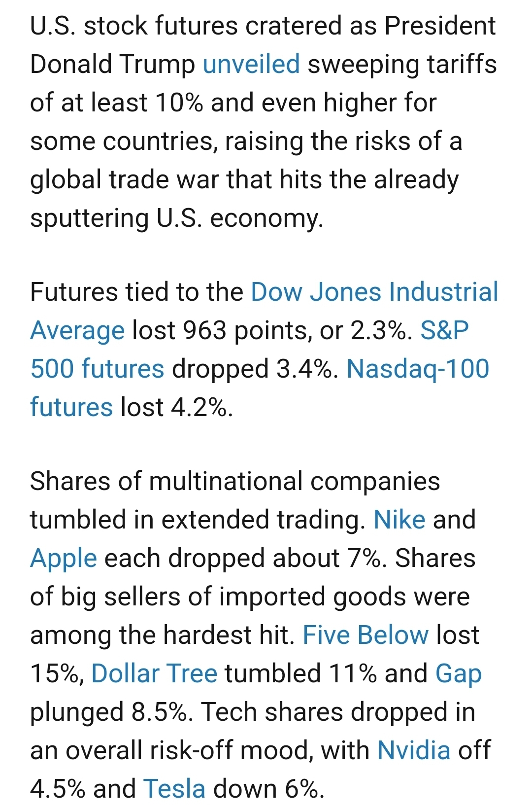Click the word 'cratered' in first paragraph
Viewport: 532px width, 810px height.
click(x=294, y=26)
